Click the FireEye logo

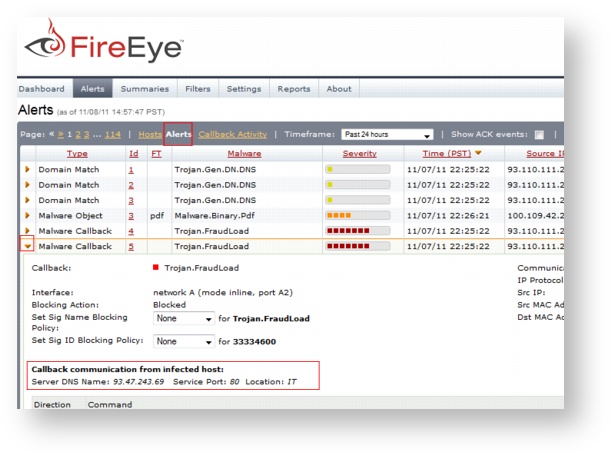[104, 42]
